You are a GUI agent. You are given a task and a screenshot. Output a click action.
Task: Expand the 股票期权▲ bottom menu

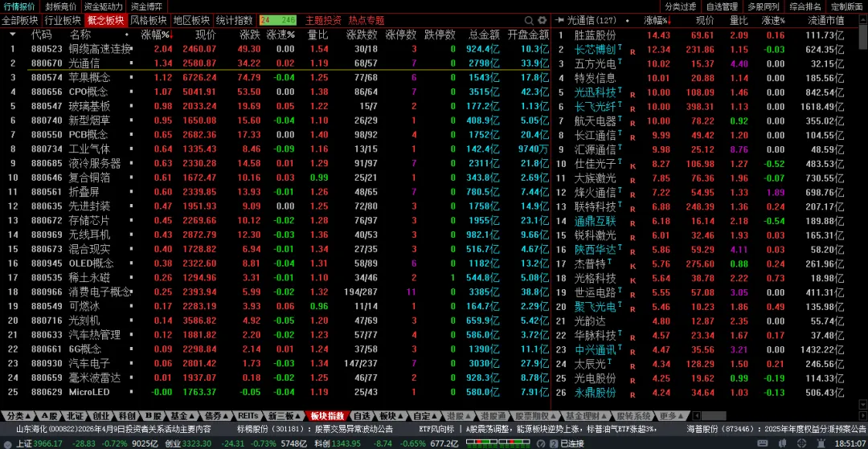click(x=534, y=416)
